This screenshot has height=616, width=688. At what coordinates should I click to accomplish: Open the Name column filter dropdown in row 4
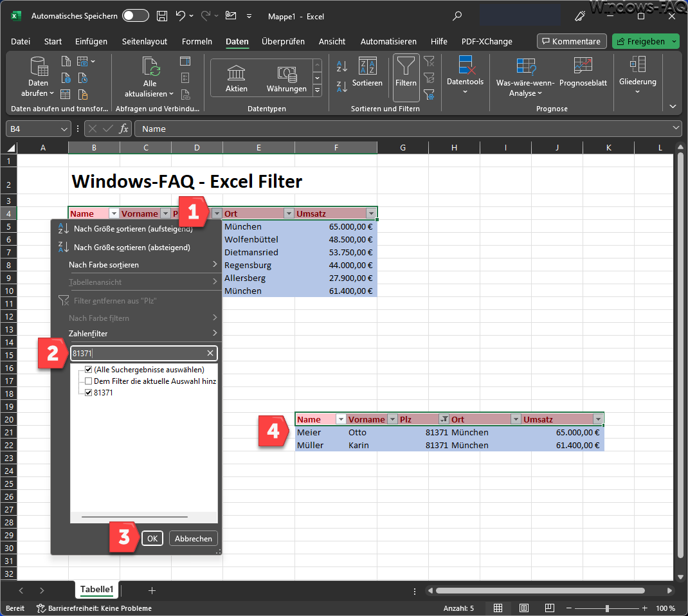(114, 213)
